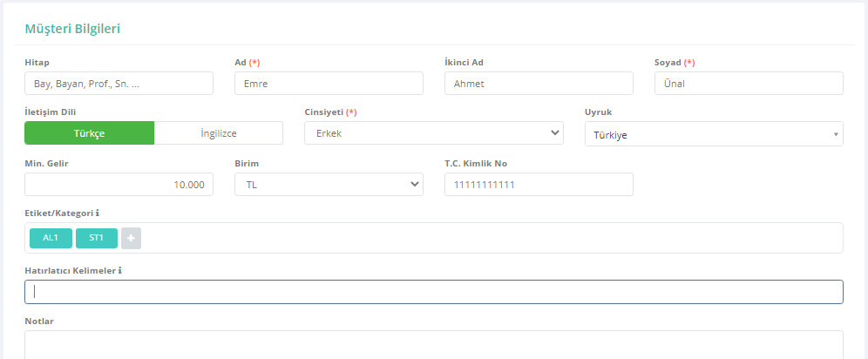Click the Müşteri Bilgileri section heading
Screen dimensions: 868x359
pos(72,29)
